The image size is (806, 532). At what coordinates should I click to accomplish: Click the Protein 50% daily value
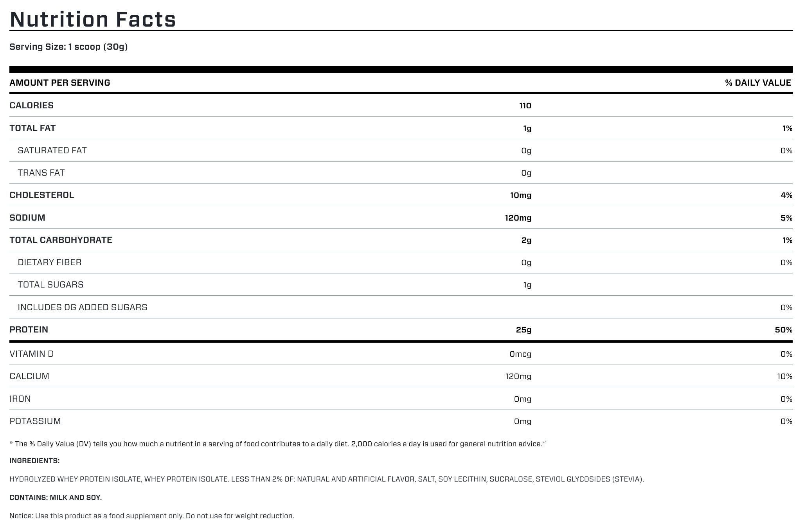(x=783, y=330)
